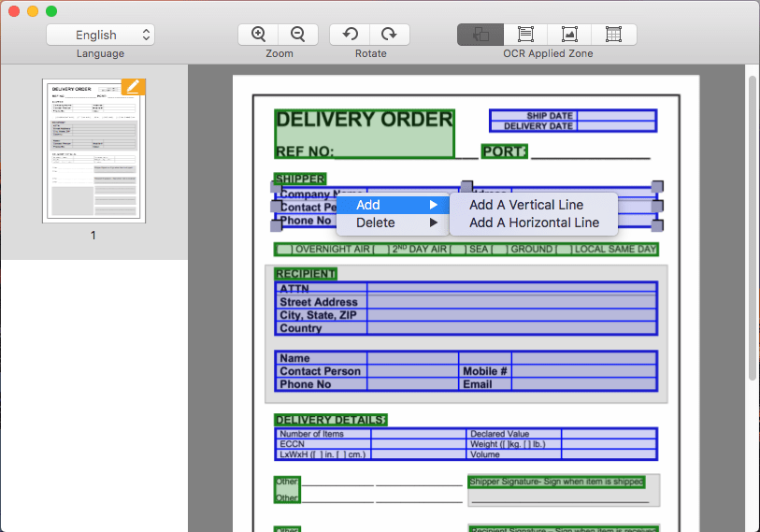Image resolution: width=760 pixels, height=532 pixels.
Task: Open the Delete submenu in context menu
Action: point(393,223)
